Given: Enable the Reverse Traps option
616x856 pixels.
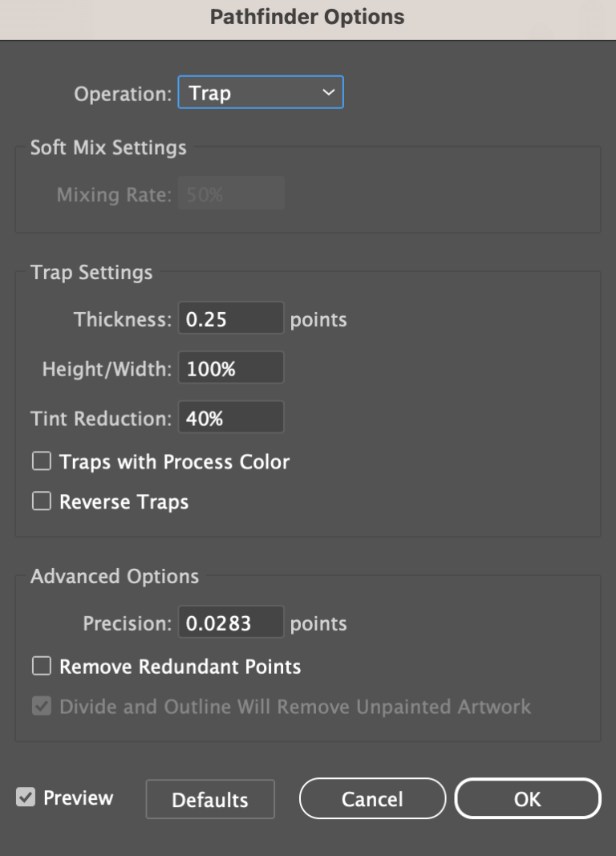Looking at the screenshot, I should 42,501.
